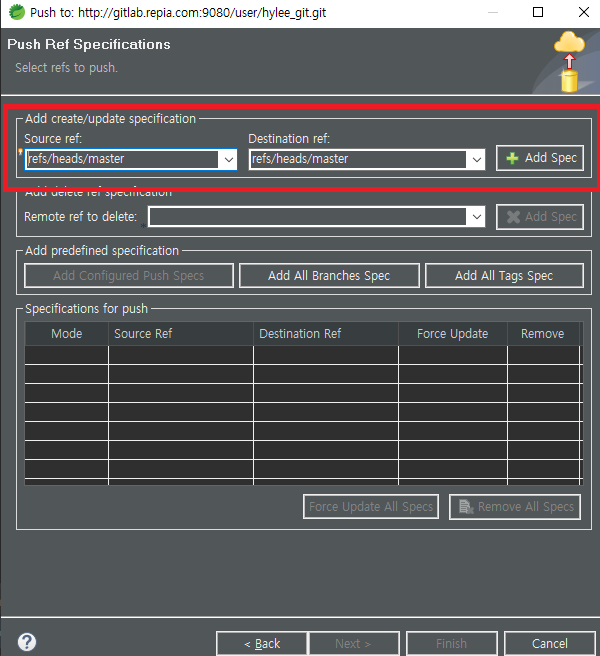Click the Eclipse app icon in title bar

(15, 13)
